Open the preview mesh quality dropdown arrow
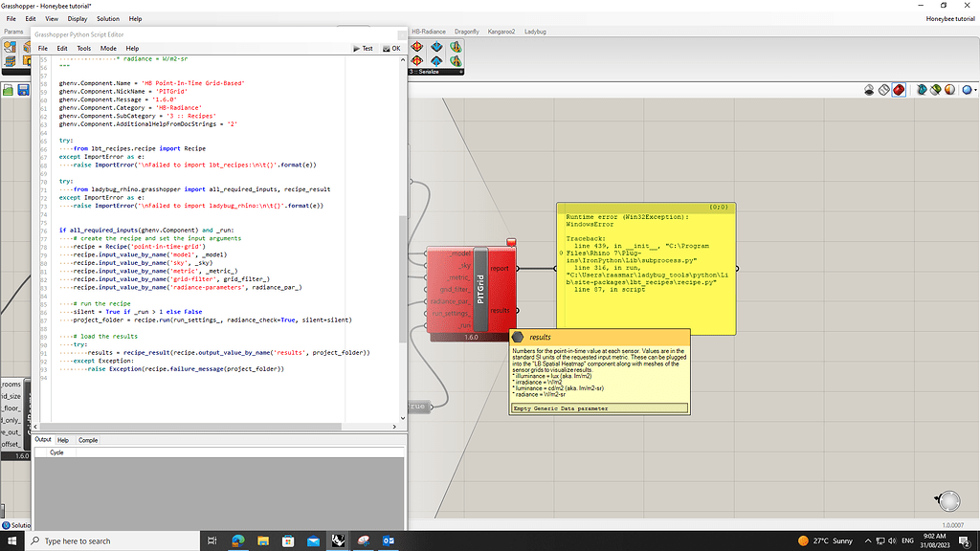Image resolution: width=980 pixels, height=551 pixels. pos(974,90)
